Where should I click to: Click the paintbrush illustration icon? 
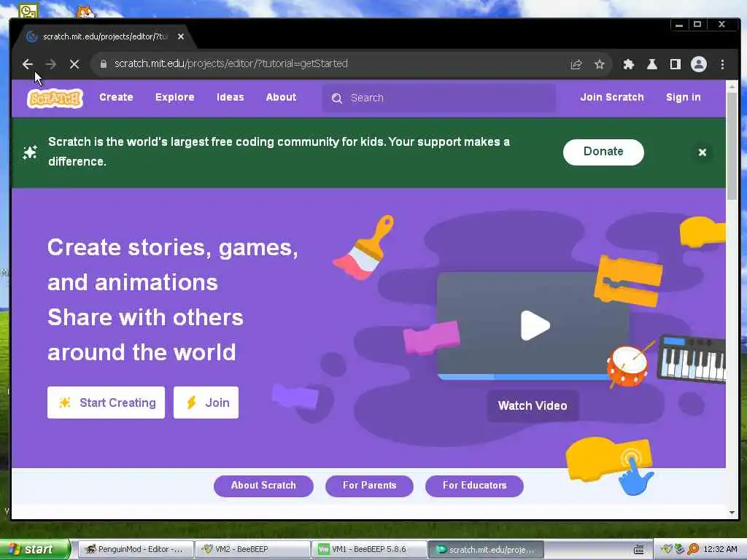[x=363, y=248]
